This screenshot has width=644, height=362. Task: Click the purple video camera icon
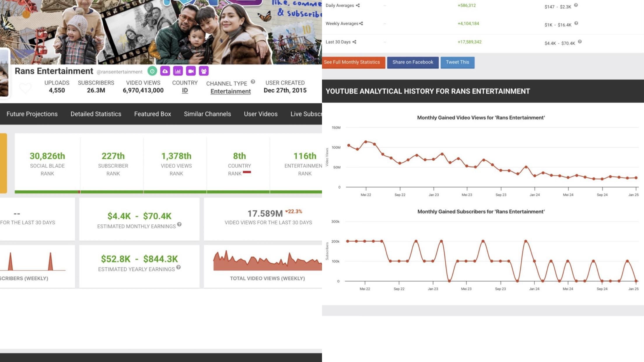[191, 71]
